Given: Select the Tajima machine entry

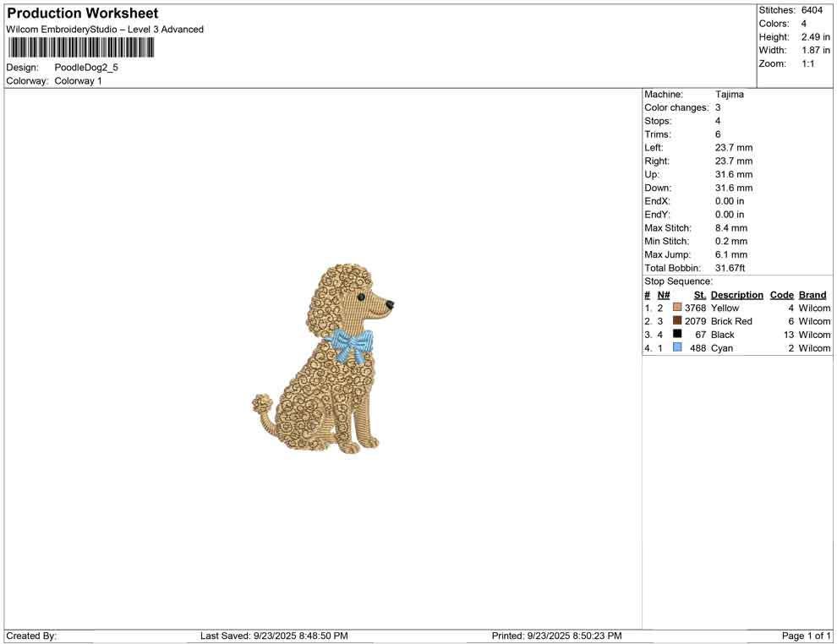Looking at the screenshot, I should tap(729, 94).
